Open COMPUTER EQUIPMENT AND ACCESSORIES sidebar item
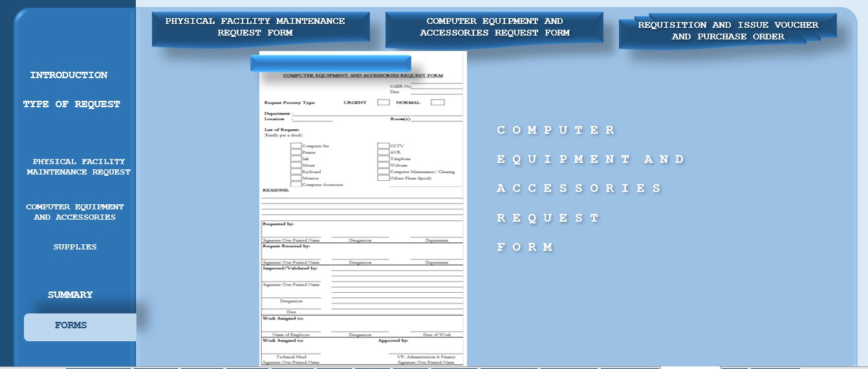This screenshot has width=868, height=369. (x=75, y=212)
